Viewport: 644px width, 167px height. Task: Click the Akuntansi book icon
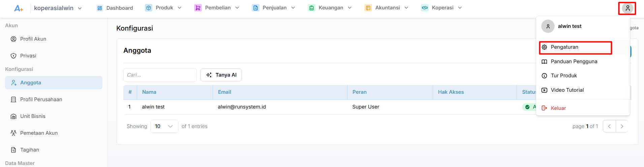click(368, 8)
